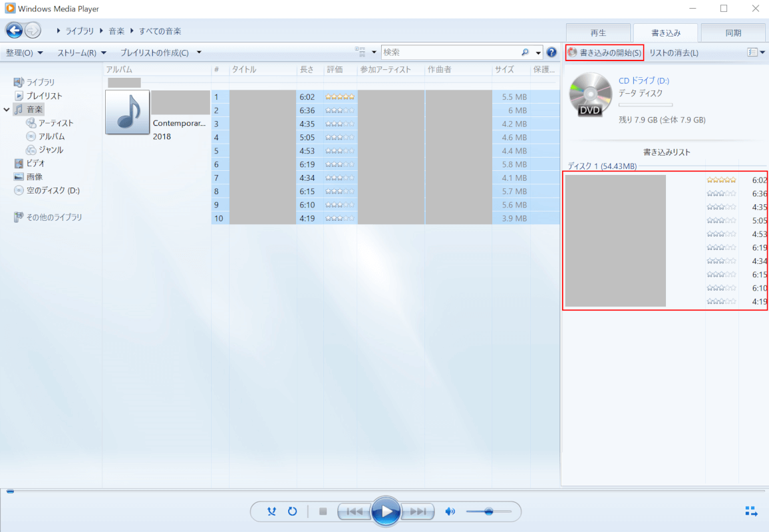Select その他のライブラリ
The width and height of the screenshot is (769, 532).
(x=54, y=217)
